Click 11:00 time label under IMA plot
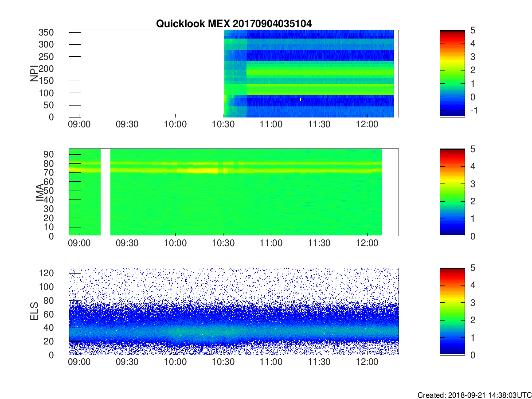 pyautogui.click(x=271, y=243)
